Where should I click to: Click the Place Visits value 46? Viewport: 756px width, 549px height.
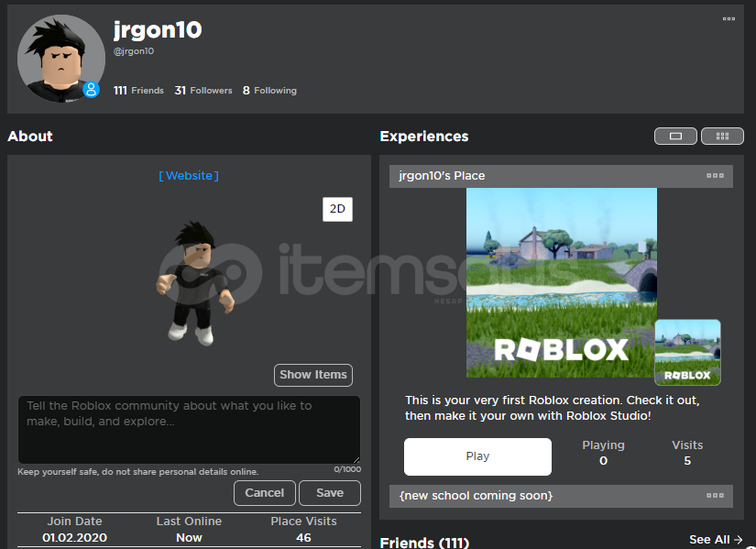tap(303, 537)
